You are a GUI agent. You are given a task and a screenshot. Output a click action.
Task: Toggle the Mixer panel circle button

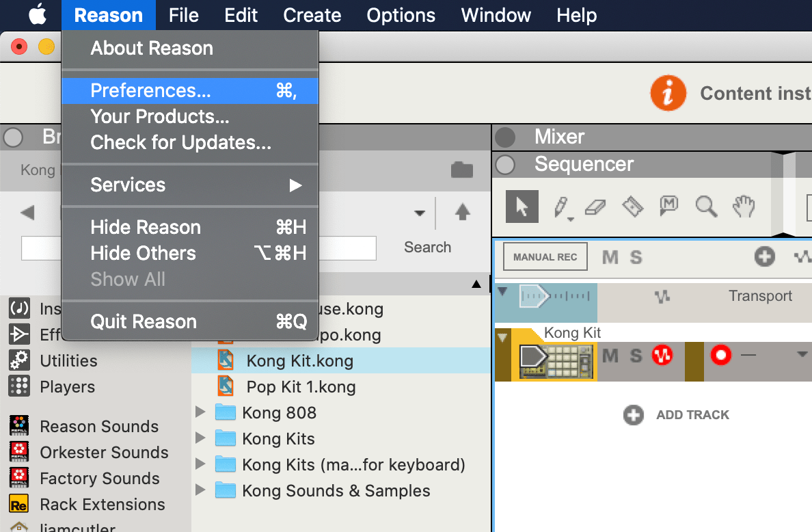coord(505,137)
